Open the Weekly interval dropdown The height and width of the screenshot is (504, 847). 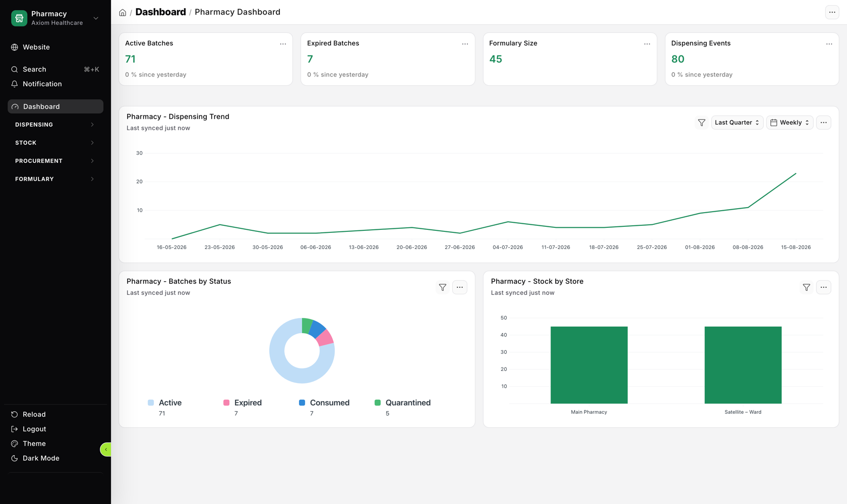[x=790, y=122]
